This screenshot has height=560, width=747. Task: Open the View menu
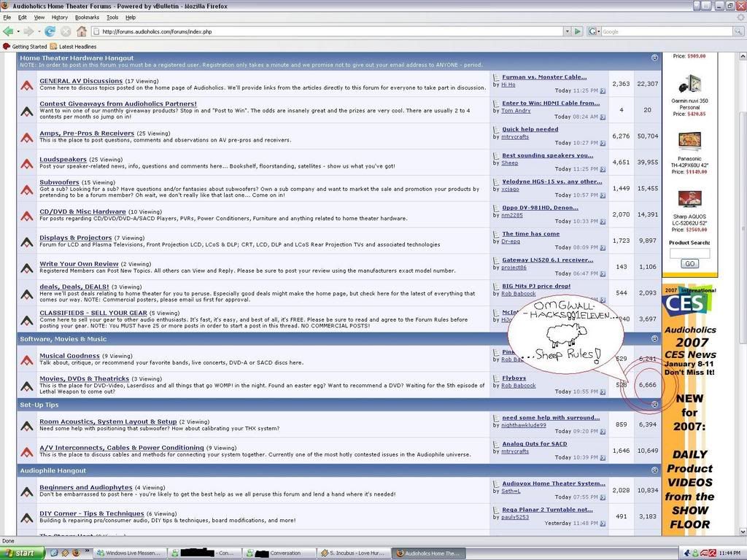click(x=39, y=17)
